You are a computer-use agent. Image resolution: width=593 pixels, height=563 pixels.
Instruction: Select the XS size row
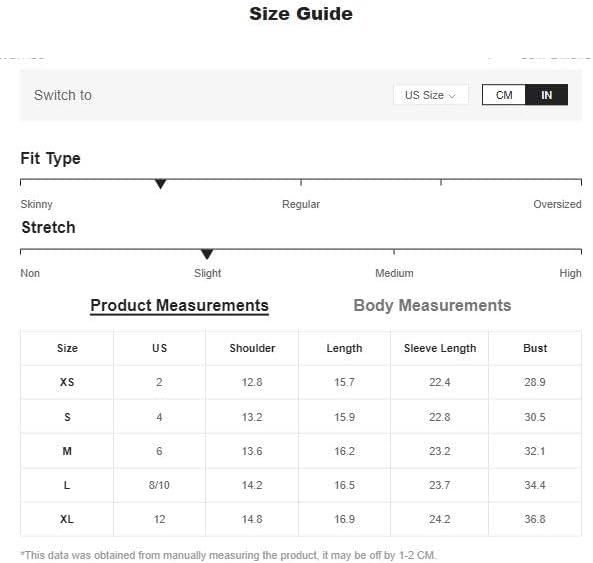point(301,382)
